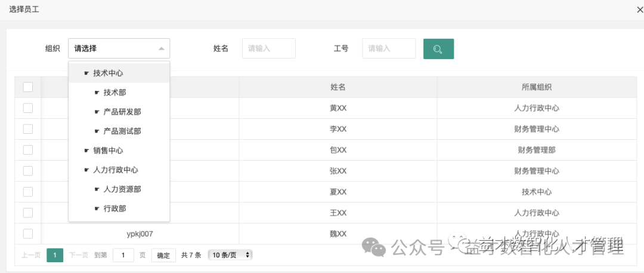The image size is (644, 273).
Task: Click the pointer icon beside 销售中心
Action: (x=86, y=151)
